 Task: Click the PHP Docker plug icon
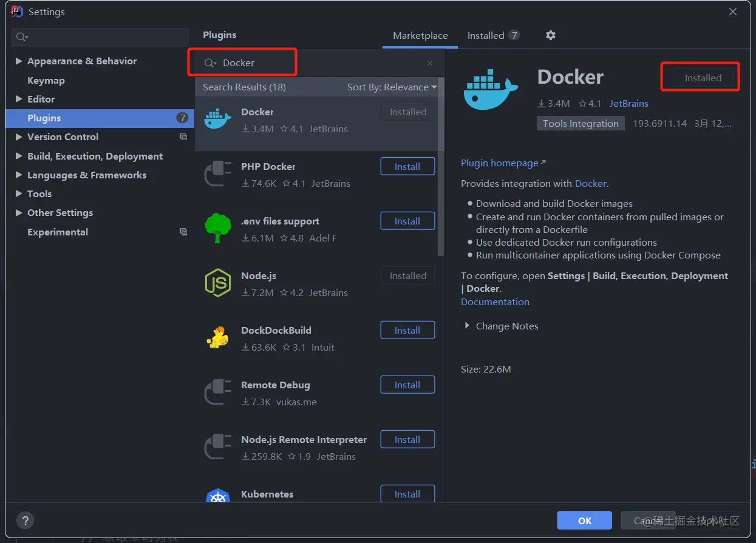point(218,175)
